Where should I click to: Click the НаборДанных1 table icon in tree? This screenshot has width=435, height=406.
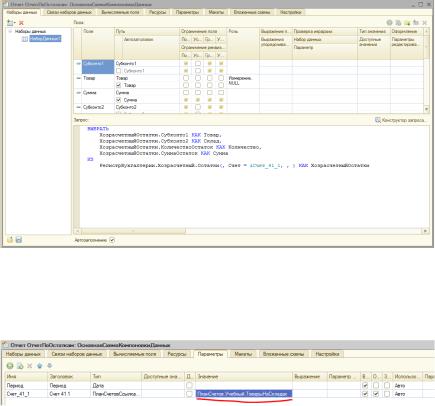click(x=25, y=39)
